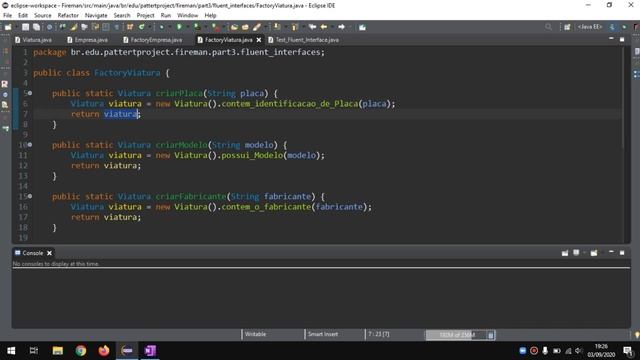This screenshot has width=640, height=360.
Task: Click the taskbar volume speaker icon
Action: (578, 351)
